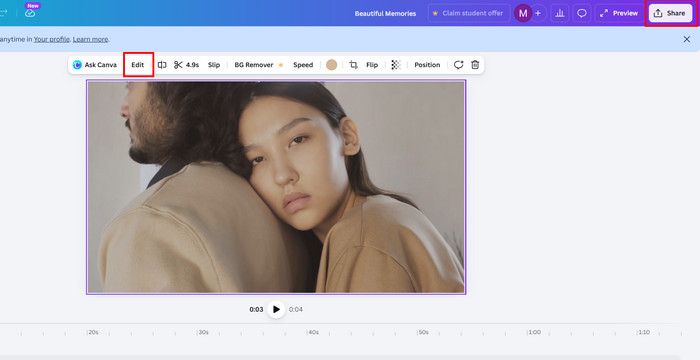Click the tan color swatch
Screen dimensions: 700x360
pyautogui.click(x=331, y=65)
